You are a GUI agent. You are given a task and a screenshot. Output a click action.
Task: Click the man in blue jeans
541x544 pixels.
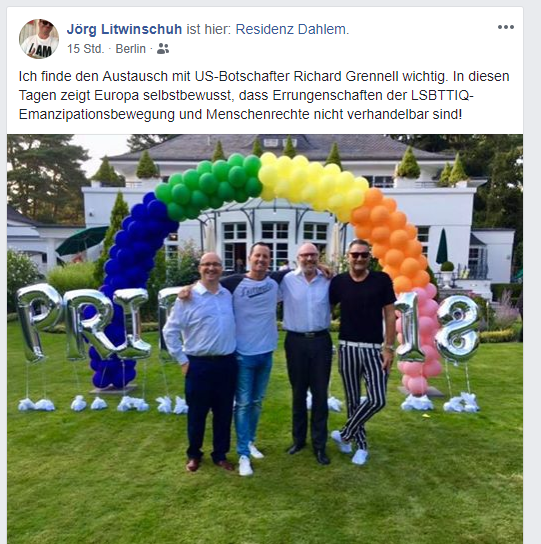click(x=252, y=357)
